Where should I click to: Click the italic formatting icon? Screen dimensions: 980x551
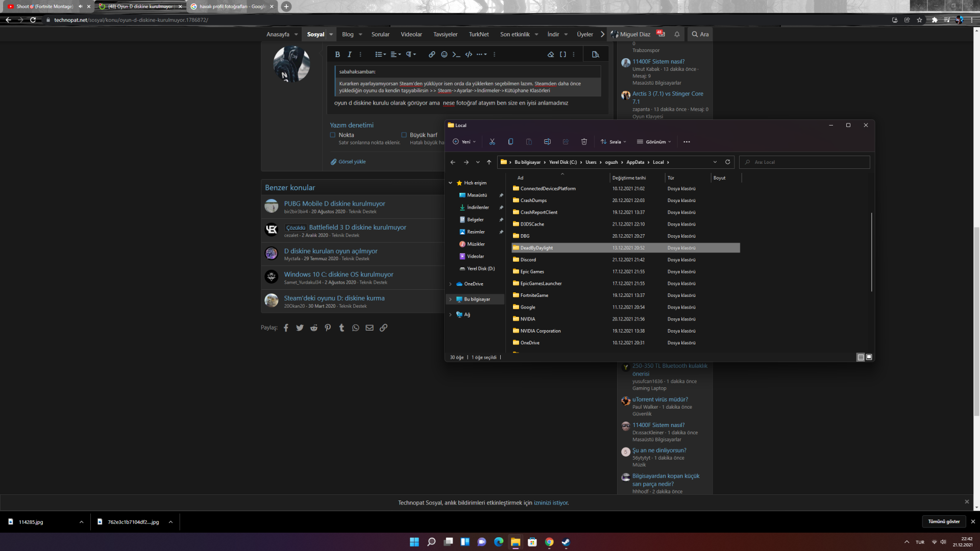[x=350, y=54]
